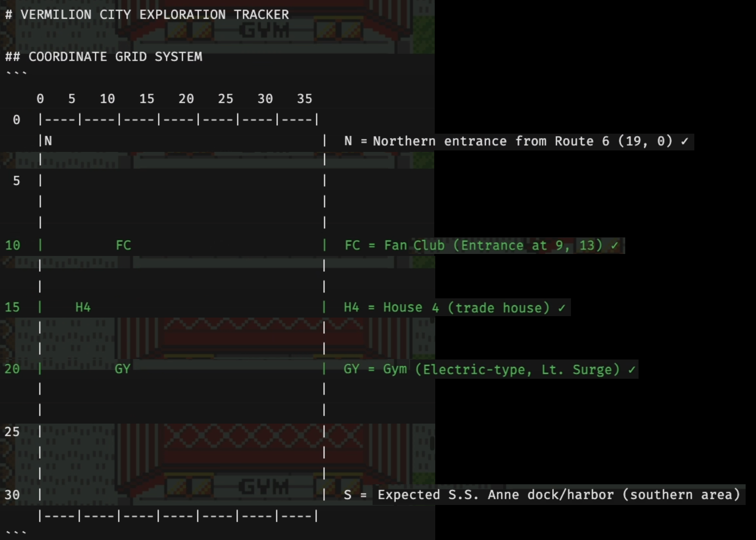The width and height of the screenshot is (756, 540).
Task: Click the "GY =" legend key
Action: (x=359, y=369)
